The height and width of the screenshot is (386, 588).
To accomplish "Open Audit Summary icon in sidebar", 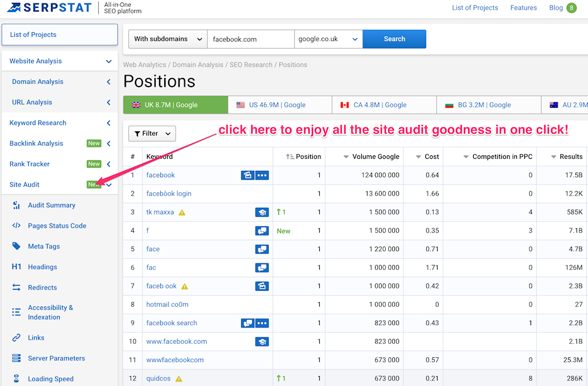I will [x=16, y=205].
